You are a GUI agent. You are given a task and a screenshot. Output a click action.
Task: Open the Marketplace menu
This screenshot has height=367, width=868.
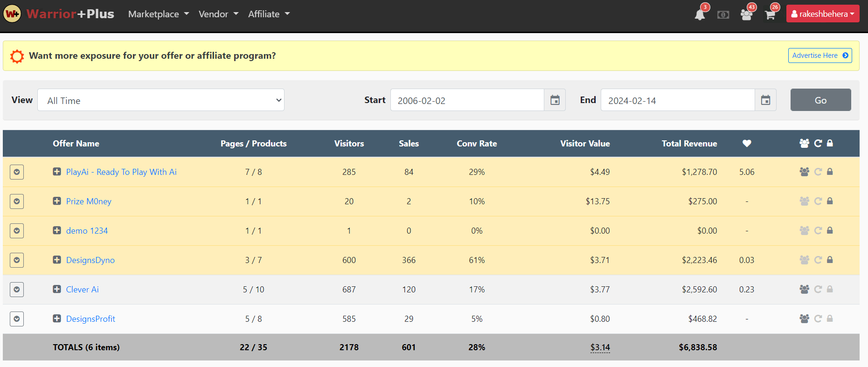pyautogui.click(x=159, y=14)
